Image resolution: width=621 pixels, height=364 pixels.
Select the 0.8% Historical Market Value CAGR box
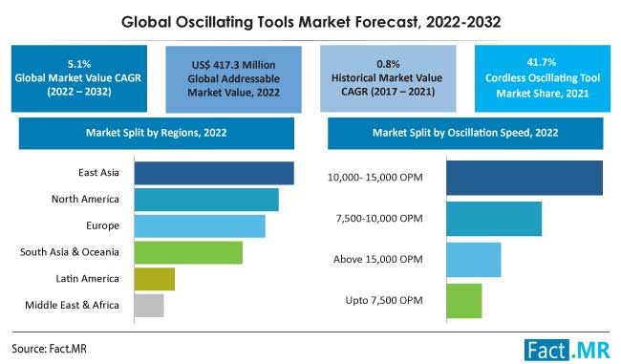click(x=388, y=78)
